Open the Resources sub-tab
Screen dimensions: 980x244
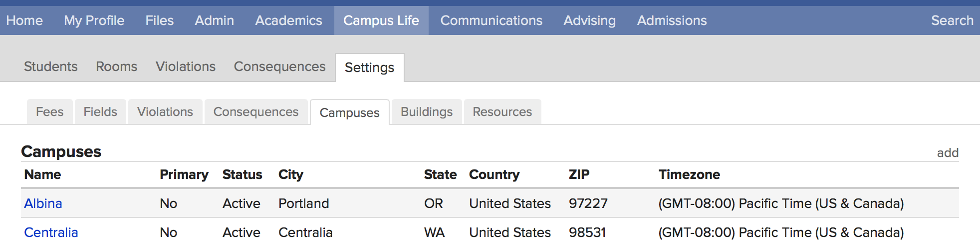502,112
